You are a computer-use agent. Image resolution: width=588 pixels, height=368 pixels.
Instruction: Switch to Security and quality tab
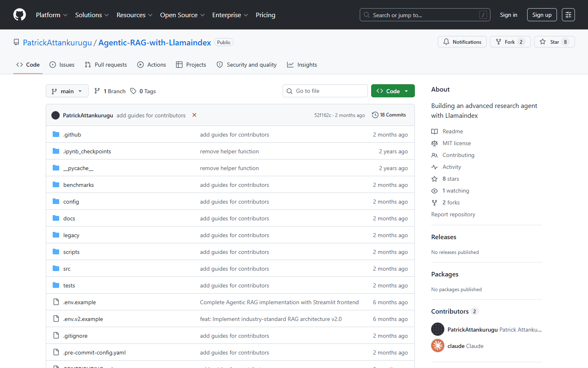247,65
